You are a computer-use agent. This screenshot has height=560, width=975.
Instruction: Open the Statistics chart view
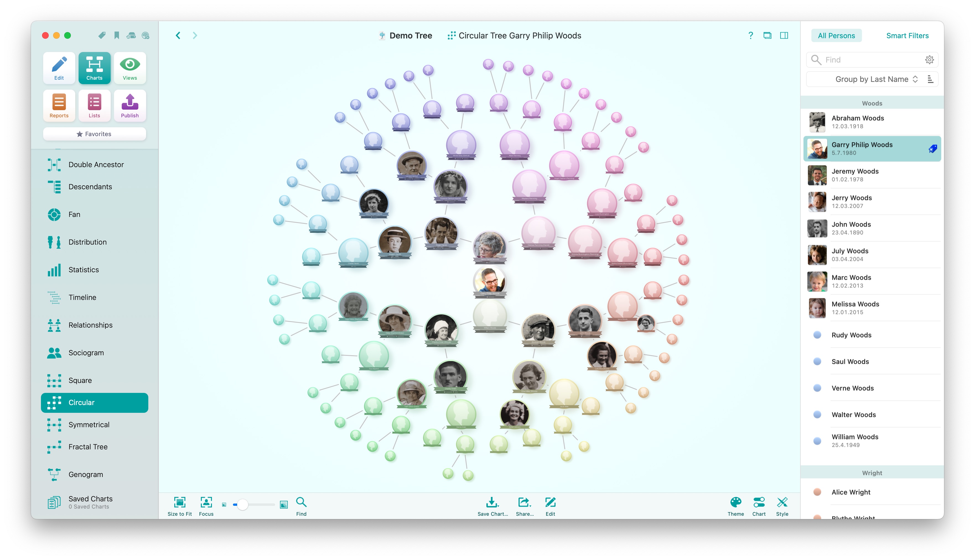tap(82, 269)
